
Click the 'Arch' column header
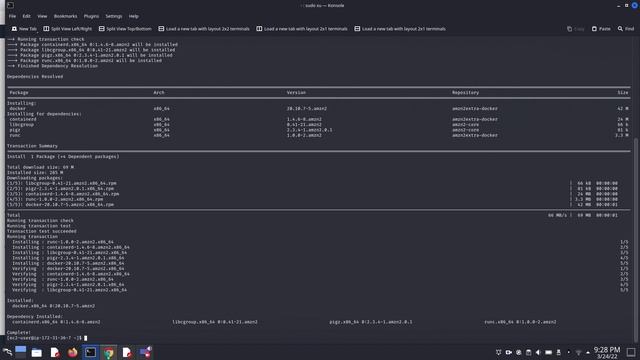tap(159, 93)
